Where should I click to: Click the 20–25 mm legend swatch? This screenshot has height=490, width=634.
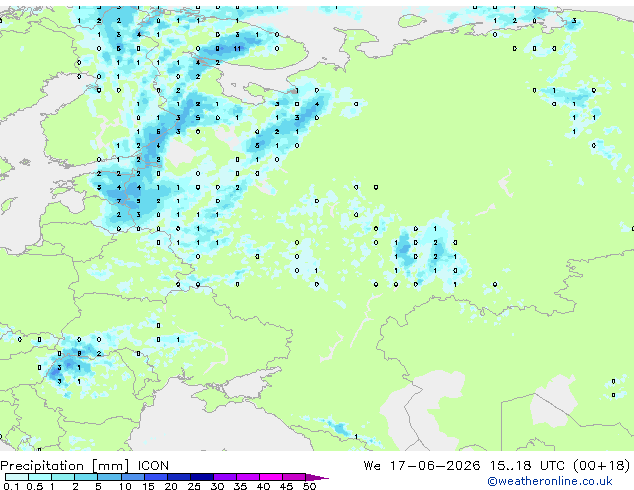(x=178, y=477)
